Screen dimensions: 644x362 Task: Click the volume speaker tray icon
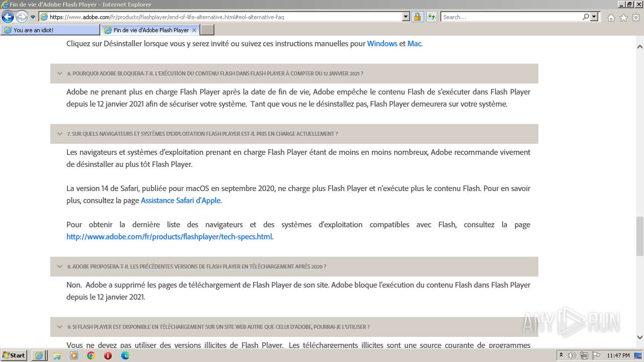(573, 355)
